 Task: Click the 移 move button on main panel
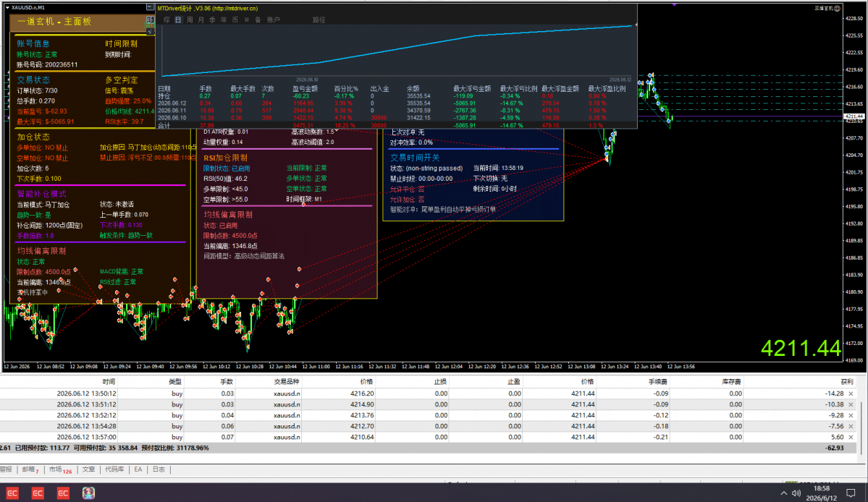(x=149, y=20)
